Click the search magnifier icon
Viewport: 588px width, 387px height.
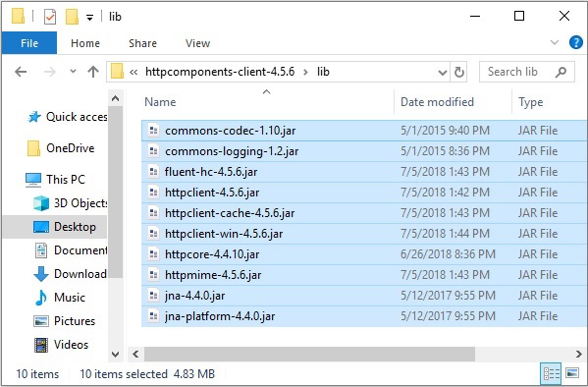[561, 72]
